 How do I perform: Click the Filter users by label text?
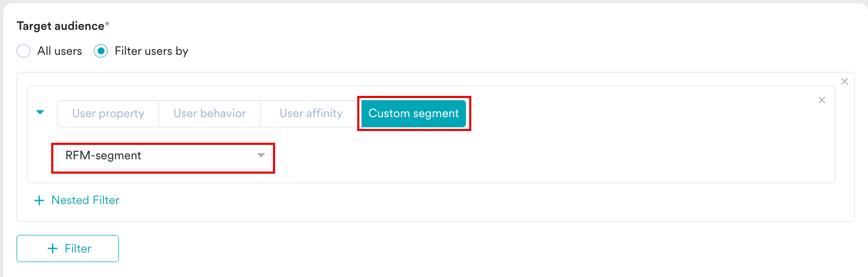[151, 51]
